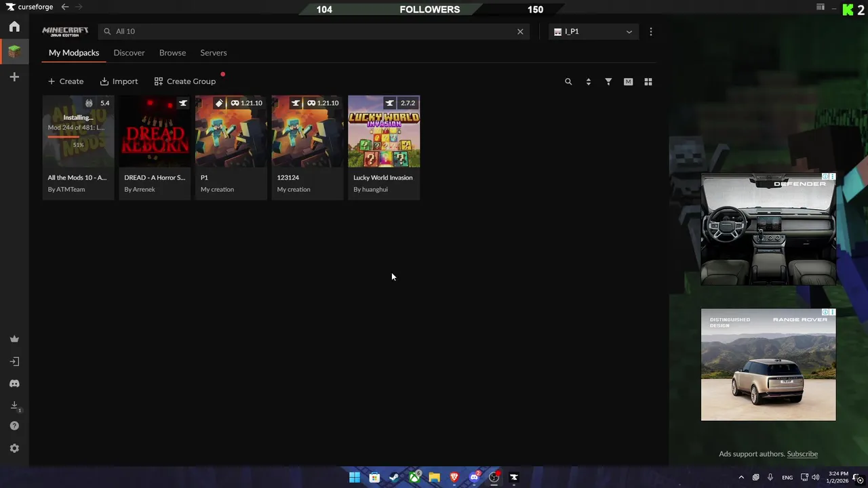Open the Range Rover advertisement
Image resolution: width=868 pixels, height=488 pixels.
(768, 365)
